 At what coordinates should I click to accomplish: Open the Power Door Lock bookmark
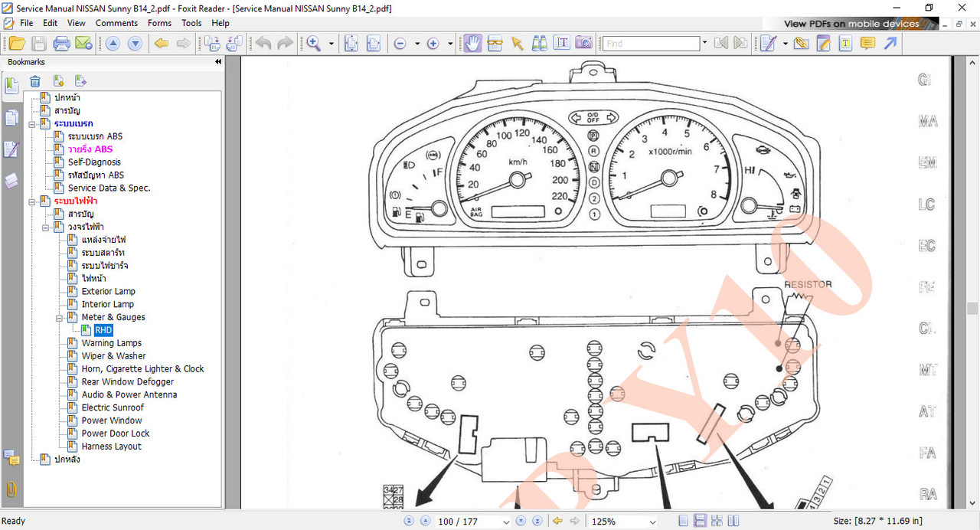coord(116,433)
